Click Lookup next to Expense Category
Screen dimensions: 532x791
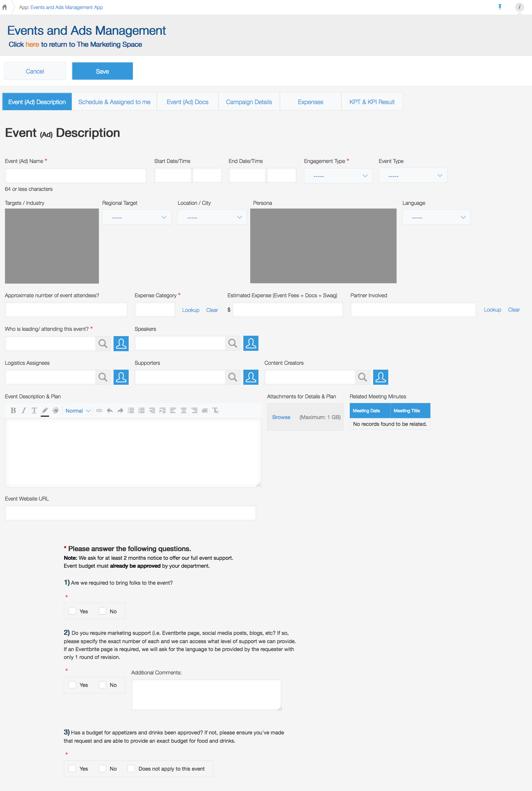(x=191, y=310)
